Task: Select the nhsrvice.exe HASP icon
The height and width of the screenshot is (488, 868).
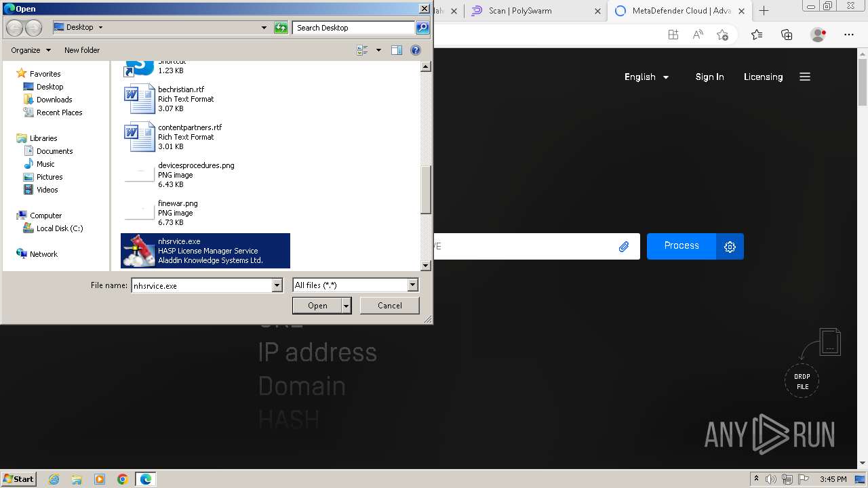Action: 140,251
